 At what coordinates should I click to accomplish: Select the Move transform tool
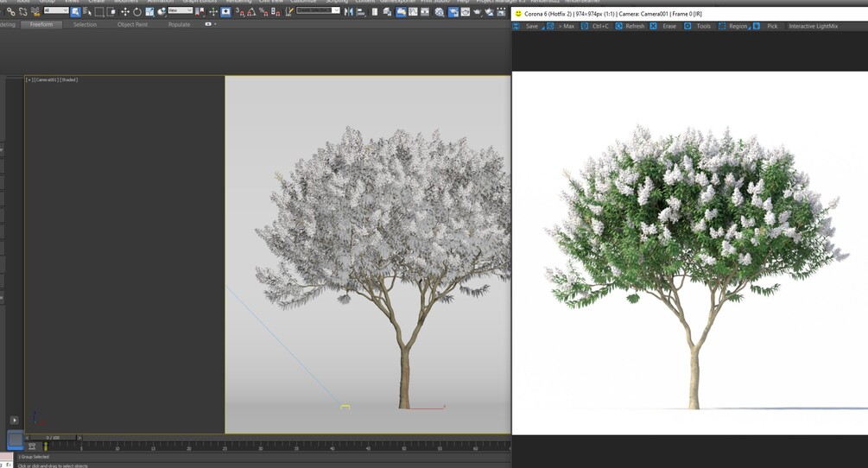pyautogui.click(x=125, y=11)
